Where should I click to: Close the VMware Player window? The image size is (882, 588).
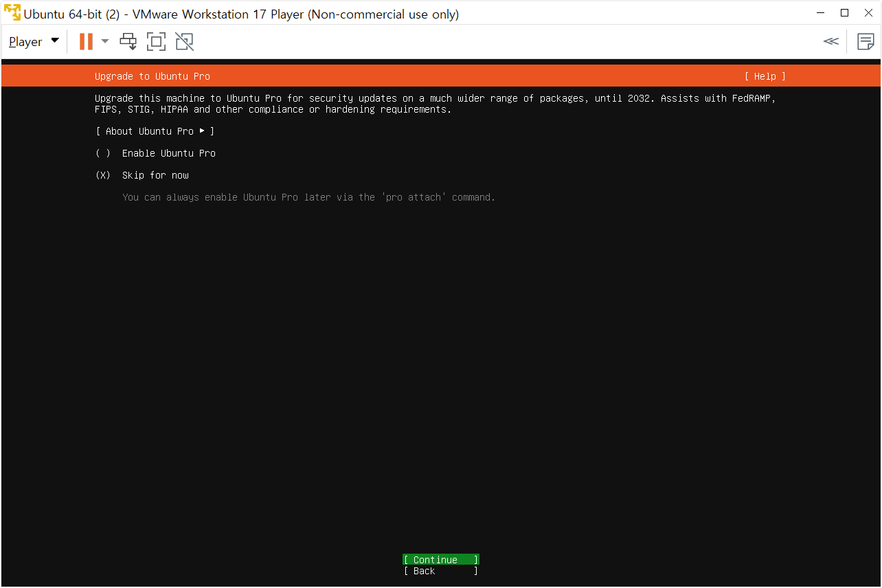[x=868, y=12]
